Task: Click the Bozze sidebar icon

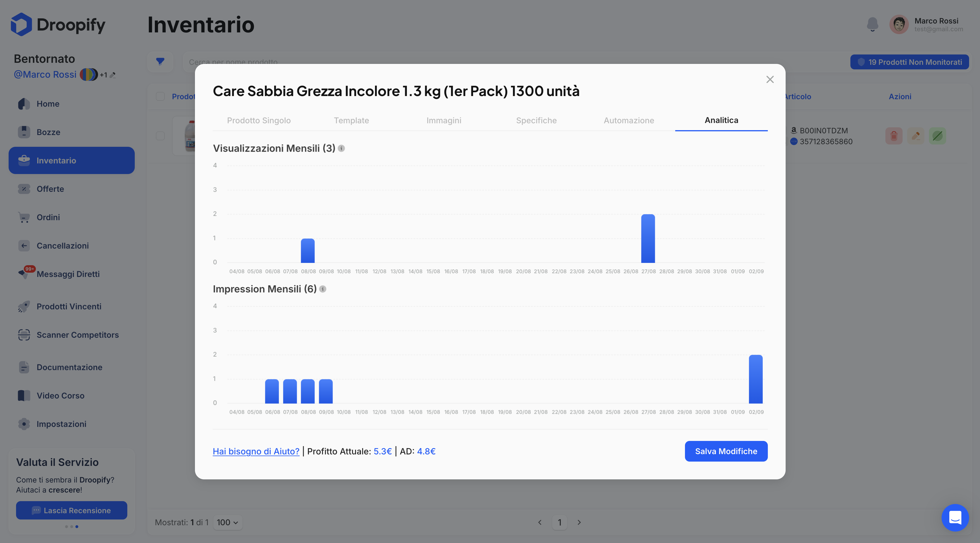Action: click(24, 132)
